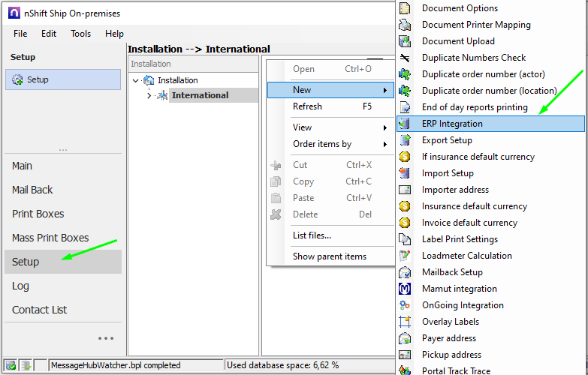This screenshot has width=588, height=375.
Task: Click the Setup item in Setup panel
Action: pos(63,79)
